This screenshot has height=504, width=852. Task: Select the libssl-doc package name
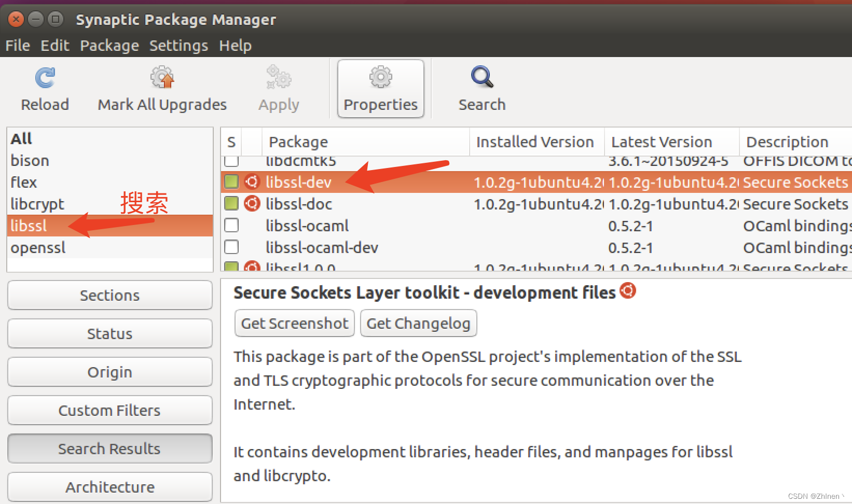click(x=299, y=204)
